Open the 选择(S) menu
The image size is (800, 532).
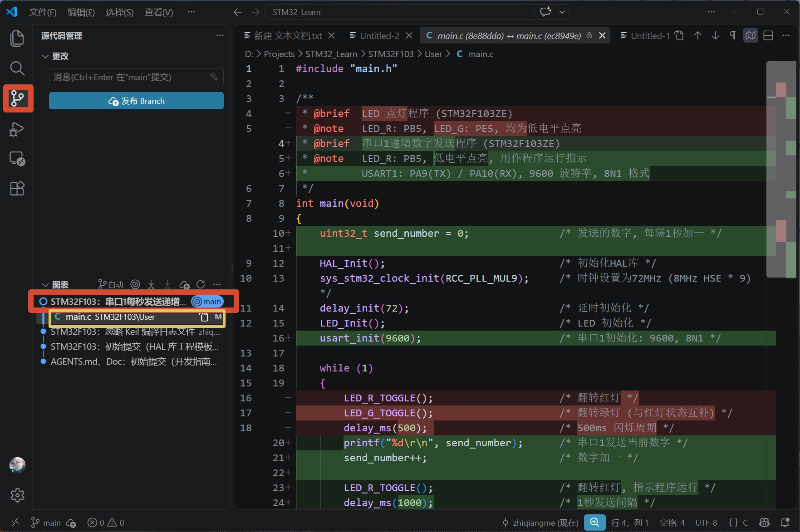[x=120, y=12]
